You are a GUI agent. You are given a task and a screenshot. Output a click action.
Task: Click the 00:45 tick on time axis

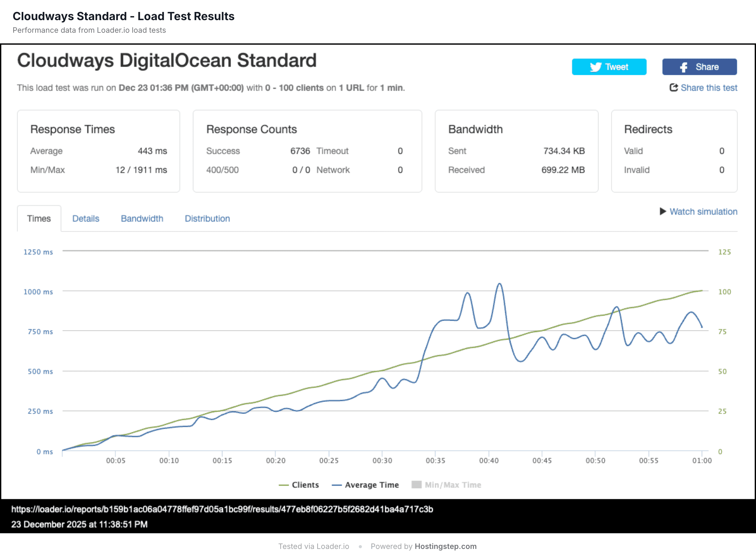(542, 460)
